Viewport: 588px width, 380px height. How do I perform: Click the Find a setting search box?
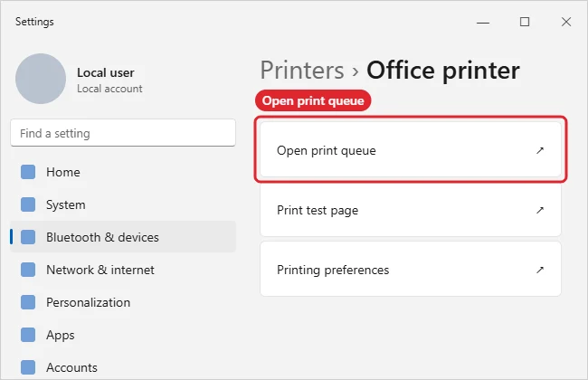click(123, 133)
